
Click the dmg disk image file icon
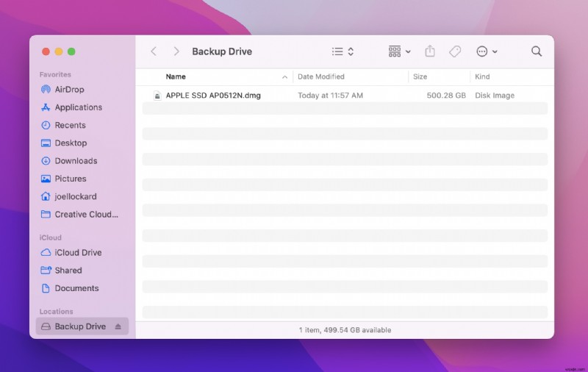pos(157,96)
